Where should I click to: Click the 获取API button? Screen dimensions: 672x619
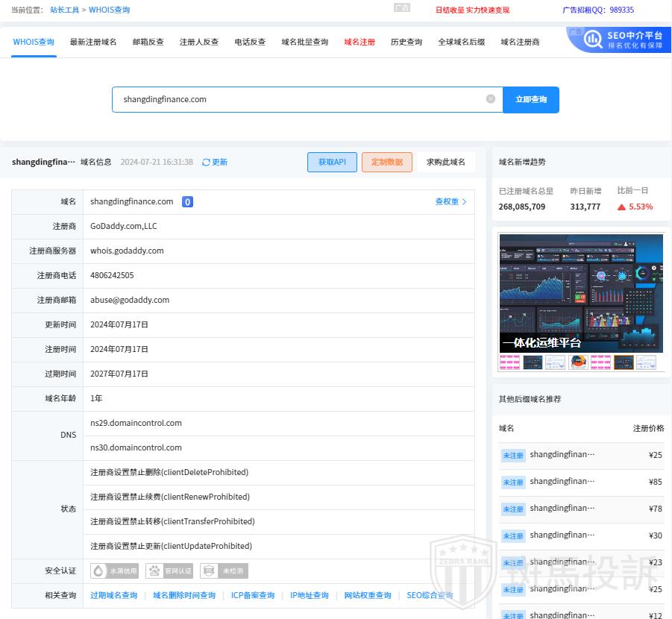[x=332, y=163]
